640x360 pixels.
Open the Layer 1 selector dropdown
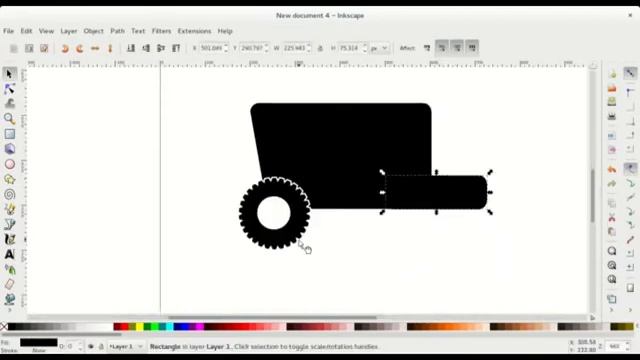[x=126, y=347]
